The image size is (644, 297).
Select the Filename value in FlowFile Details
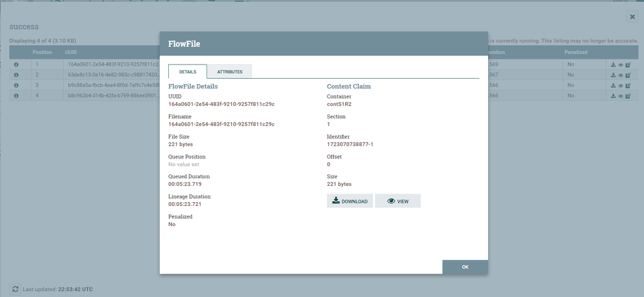(221, 124)
